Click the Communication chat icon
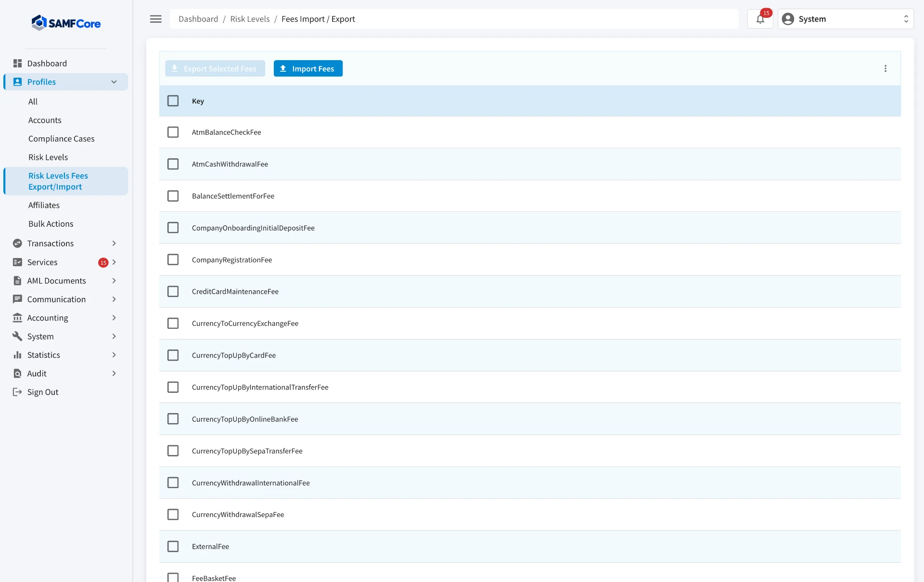This screenshot has height=582, width=924. [x=17, y=299]
